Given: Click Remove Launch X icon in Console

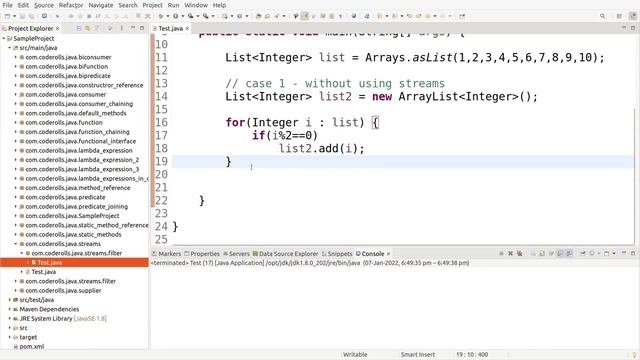Looking at the screenshot, I should click(510, 253).
